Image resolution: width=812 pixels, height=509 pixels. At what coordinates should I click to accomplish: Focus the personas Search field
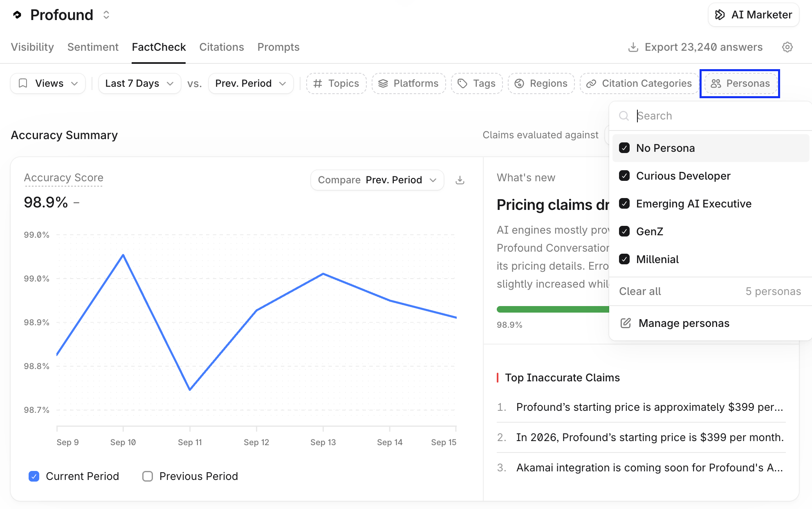(x=711, y=116)
